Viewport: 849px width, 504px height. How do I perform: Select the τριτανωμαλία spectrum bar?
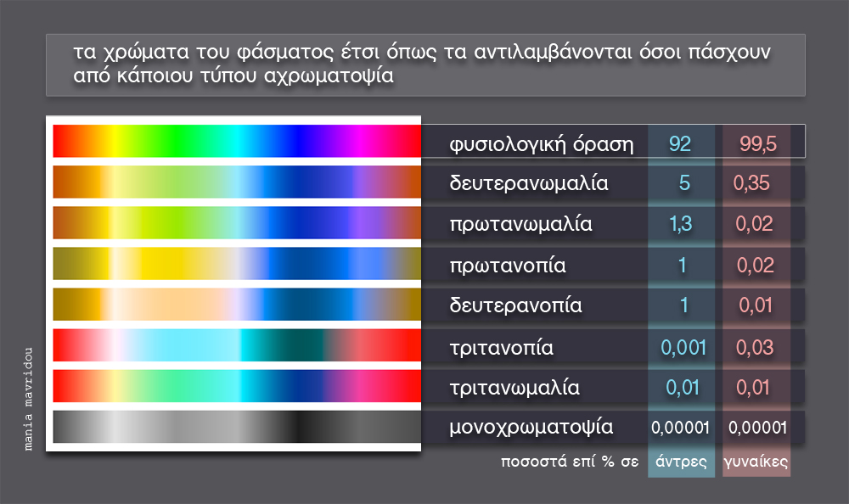point(236,386)
